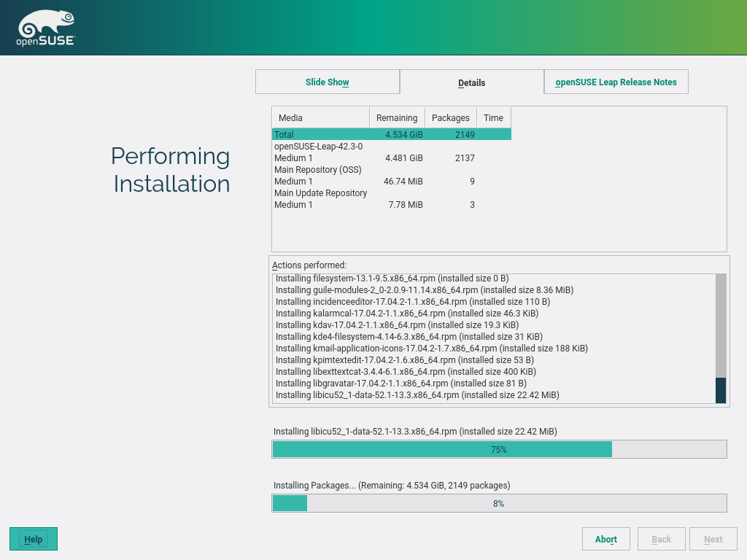The width and height of the screenshot is (747, 560).
Task: Click the 46.74 MiB remaining value
Action: [403, 181]
